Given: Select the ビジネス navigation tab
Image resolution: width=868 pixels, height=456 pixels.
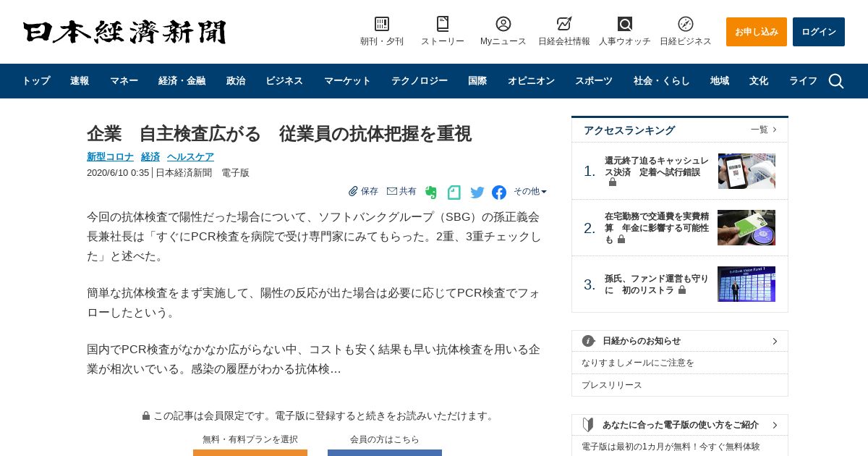Looking at the screenshot, I should (284, 81).
